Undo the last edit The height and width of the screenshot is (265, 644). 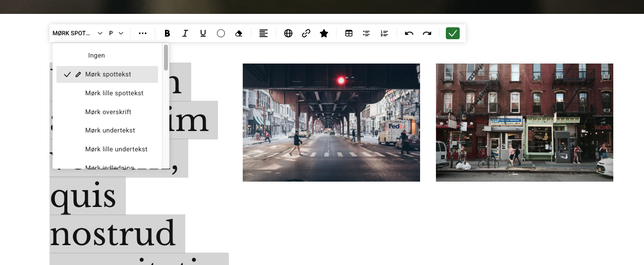click(x=409, y=33)
